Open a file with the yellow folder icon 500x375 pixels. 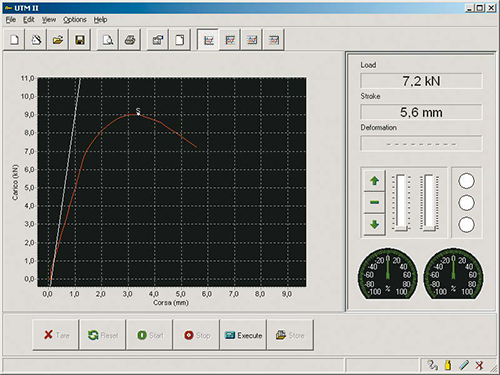(x=58, y=40)
